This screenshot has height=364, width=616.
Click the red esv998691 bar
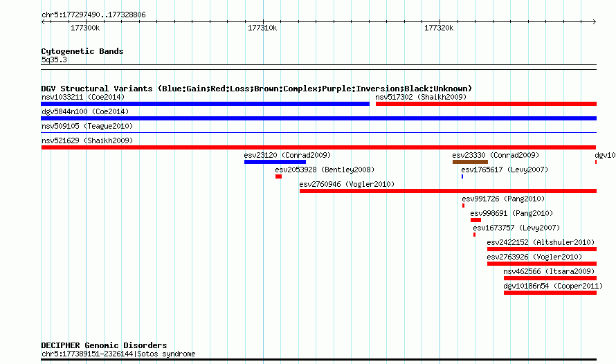click(475, 220)
